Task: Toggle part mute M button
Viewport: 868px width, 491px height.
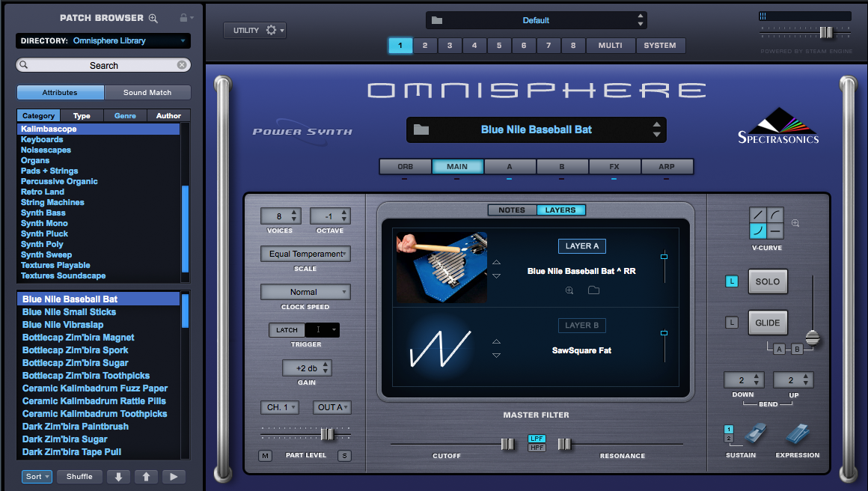Action: pos(265,456)
